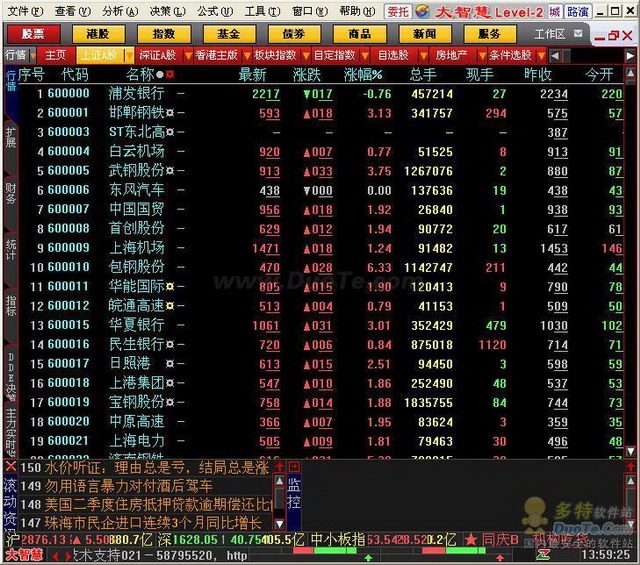Image resolution: width=640 pixels, height=565 pixels.
Task: Click the tab strip right-scroll arrow
Action: (630, 56)
